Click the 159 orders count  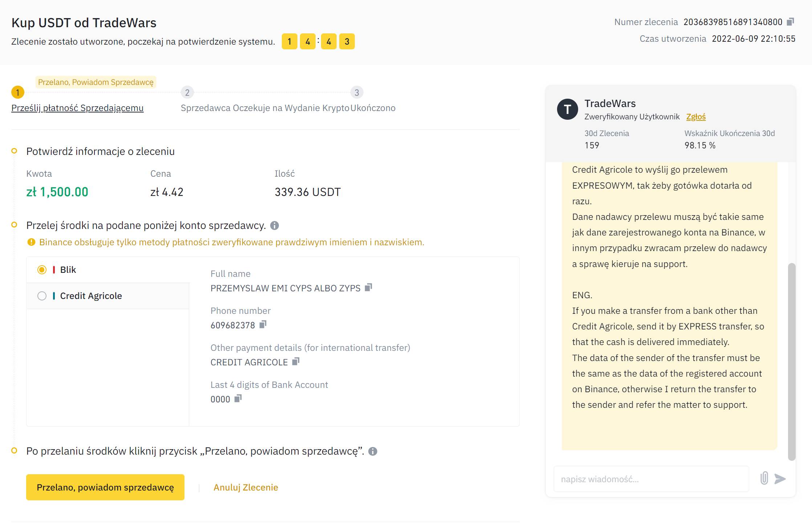coord(592,145)
